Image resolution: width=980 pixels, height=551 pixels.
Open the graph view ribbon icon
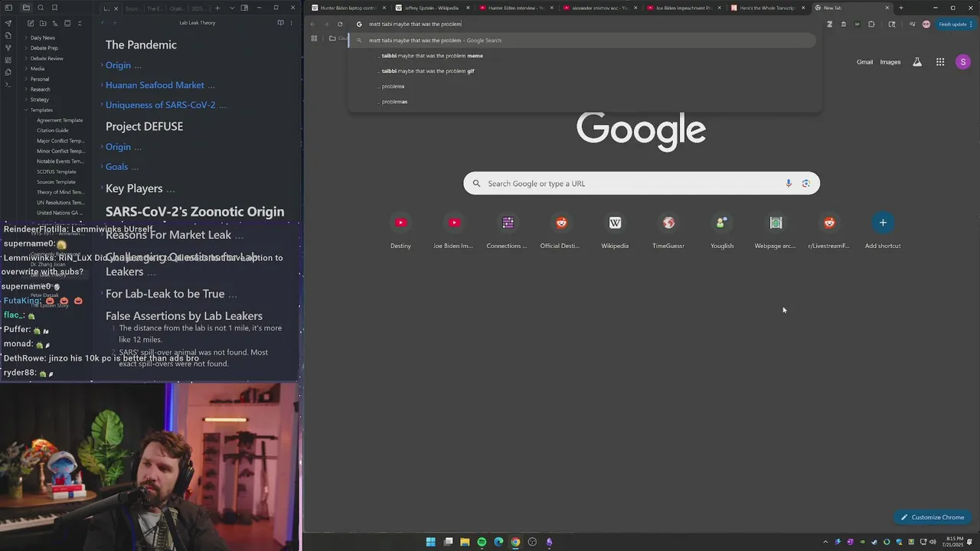tap(8, 47)
